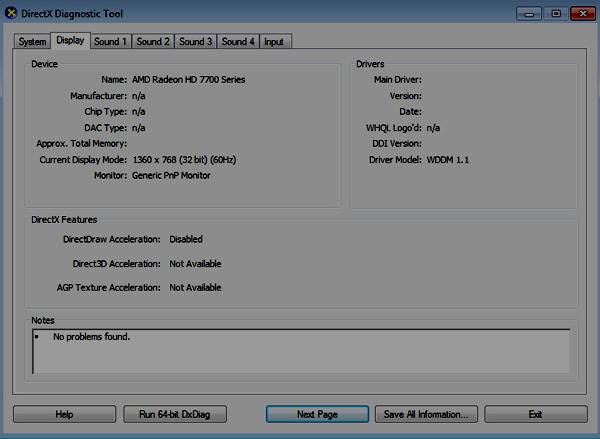
Task: Click the monitor value 'Generic PnP Monitor'
Action: pos(171,175)
